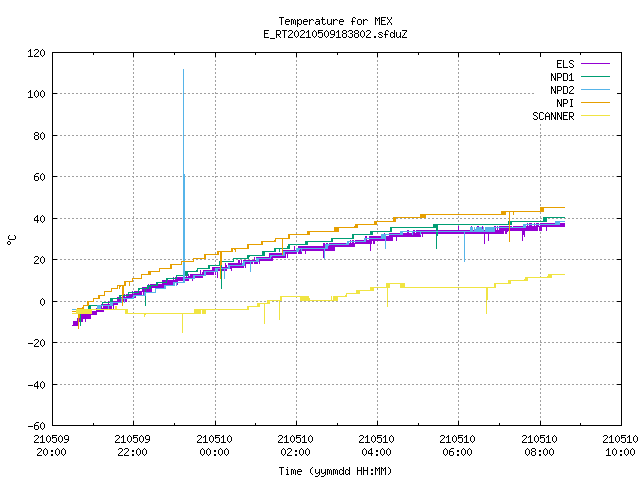Click the 'Time (yymmdd HH:MM)' axis title
The width and height of the screenshot is (640, 480).
[335, 471]
